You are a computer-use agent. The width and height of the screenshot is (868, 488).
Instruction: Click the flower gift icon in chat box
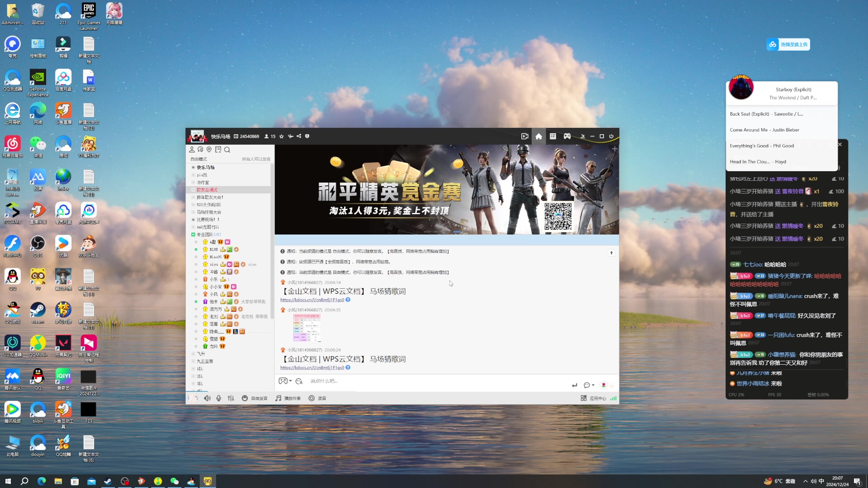click(x=604, y=385)
